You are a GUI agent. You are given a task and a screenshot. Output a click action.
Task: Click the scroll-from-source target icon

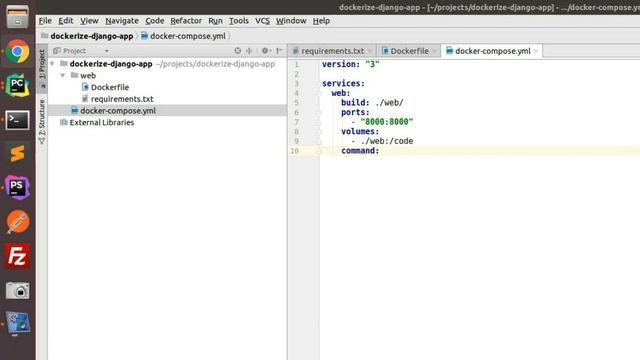click(x=238, y=51)
